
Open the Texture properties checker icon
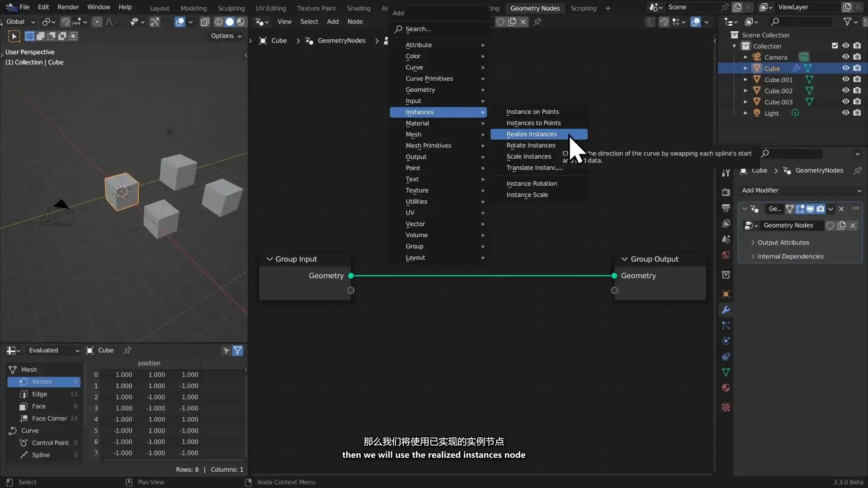tap(726, 408)
